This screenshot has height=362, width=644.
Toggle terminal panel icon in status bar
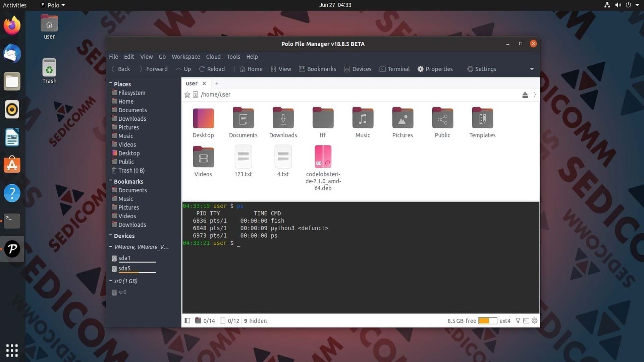(526, 321)
